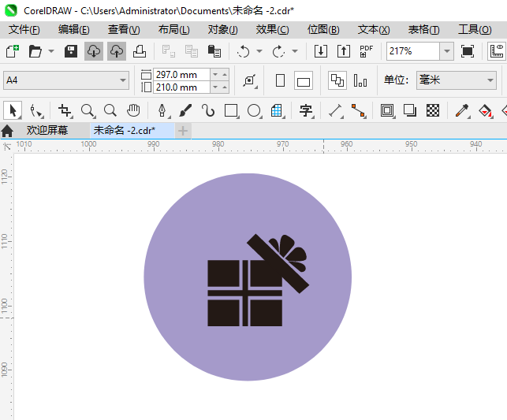Save the document with floppy icon
This screenshot has height=420, width=507.
point(71,51)
